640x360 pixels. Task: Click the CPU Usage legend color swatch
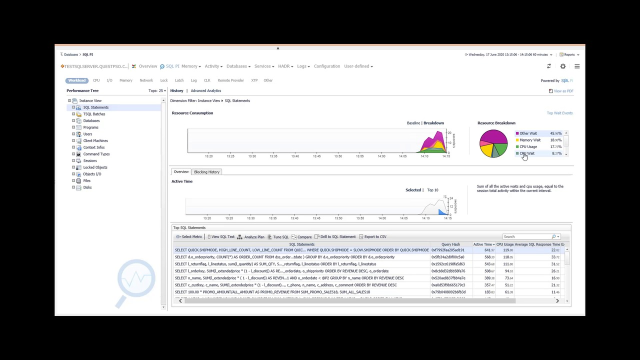click(x=518, y=147)
